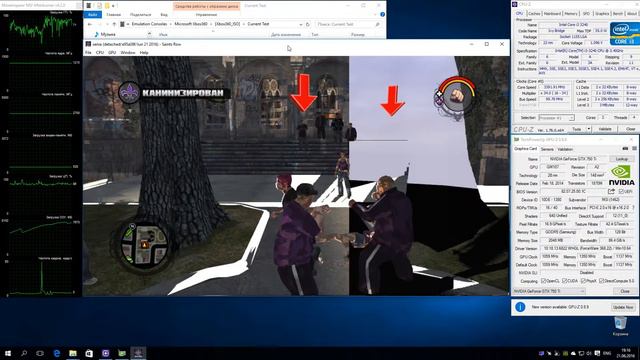Open Windows Store from the taskbar
This screenshot has height=360, width=640.
89,353
